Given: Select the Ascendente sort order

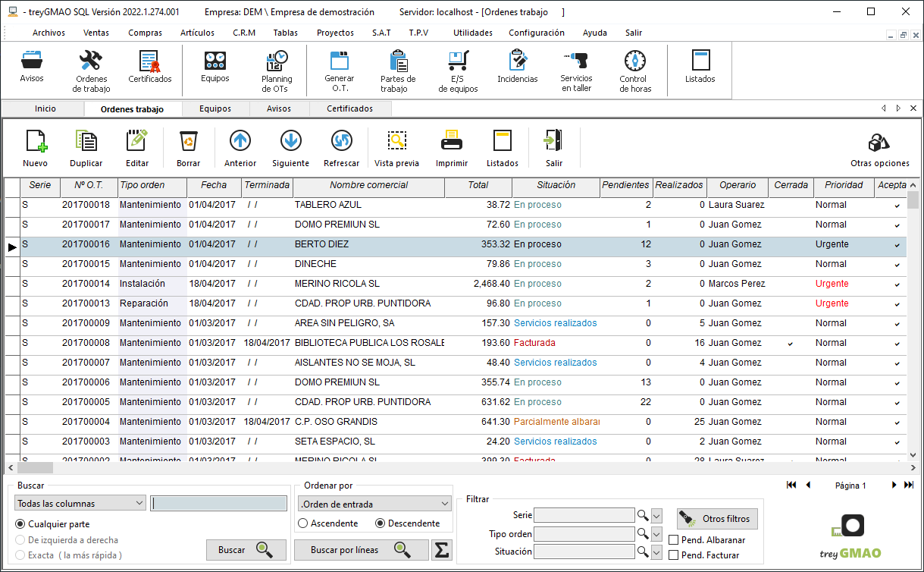Looking at the screenshot, I should pyautogui.click(x=303, y=523).
